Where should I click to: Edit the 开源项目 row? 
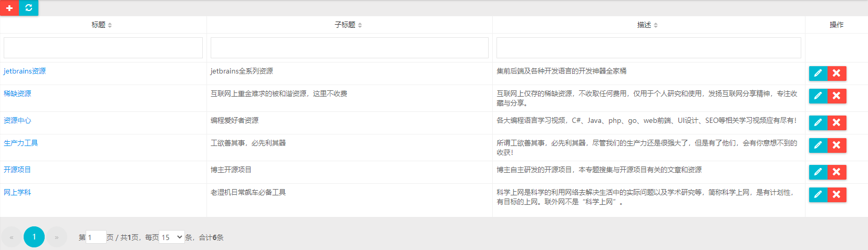tap(818, 172)
